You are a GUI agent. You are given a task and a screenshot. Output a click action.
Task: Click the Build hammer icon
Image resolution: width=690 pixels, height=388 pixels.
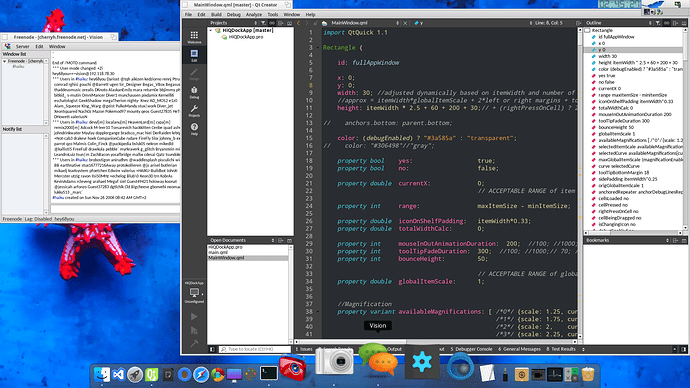click(x=194, y=344)
